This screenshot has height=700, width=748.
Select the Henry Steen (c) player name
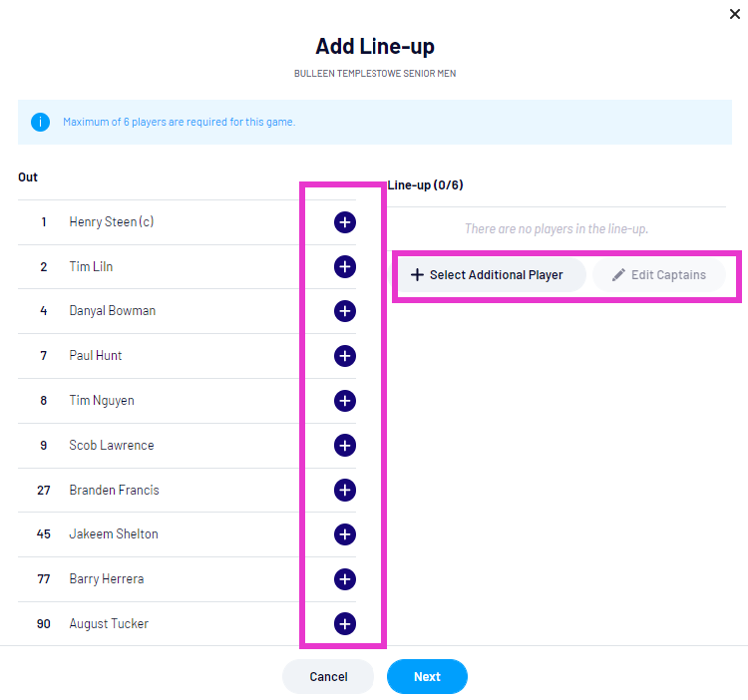(112, 222)
